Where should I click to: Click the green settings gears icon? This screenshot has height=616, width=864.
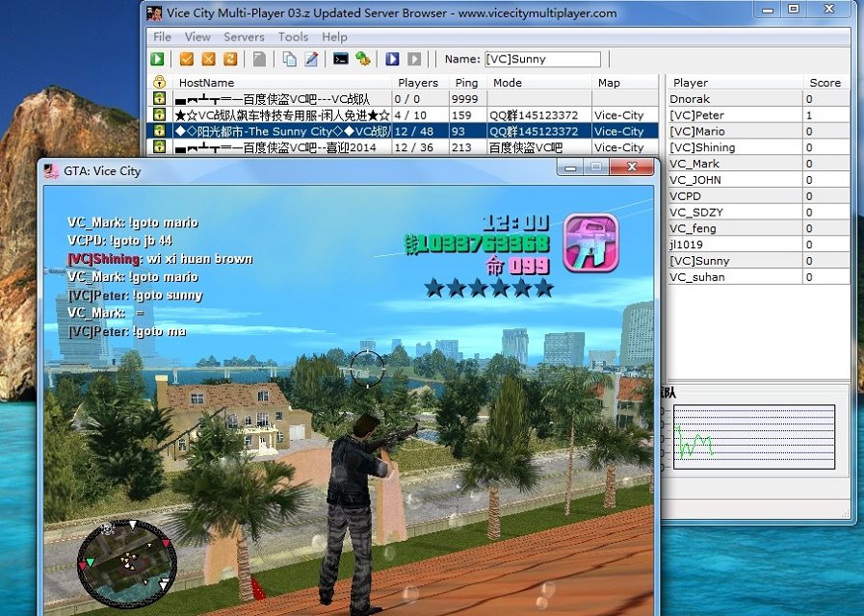pos(362,59)
